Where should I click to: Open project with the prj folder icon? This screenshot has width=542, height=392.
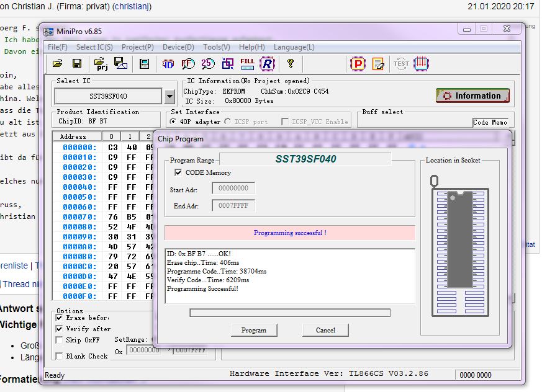pos(101,64)
